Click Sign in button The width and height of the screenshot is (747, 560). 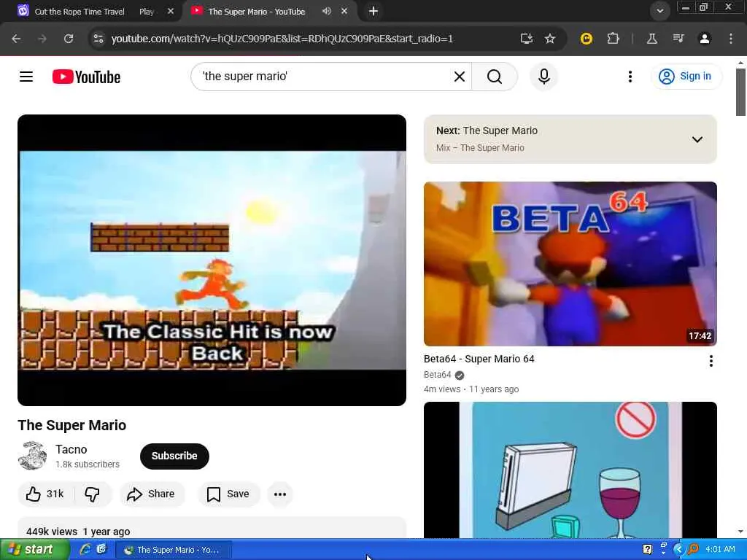pos(686,76)
